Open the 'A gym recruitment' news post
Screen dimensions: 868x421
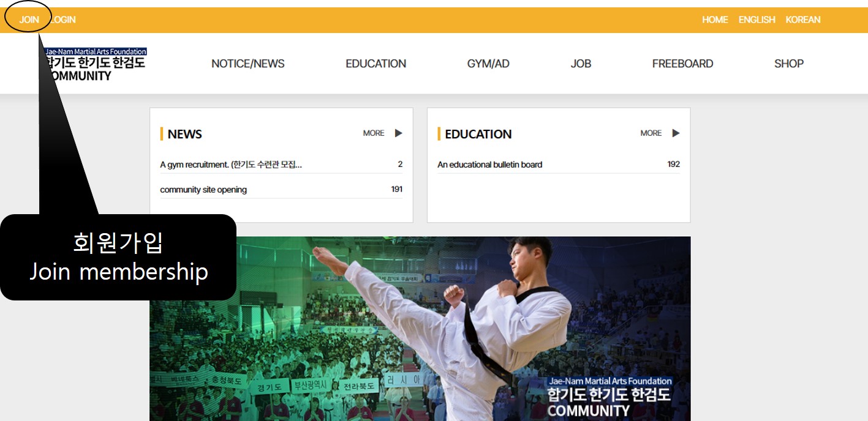(231, 165)
